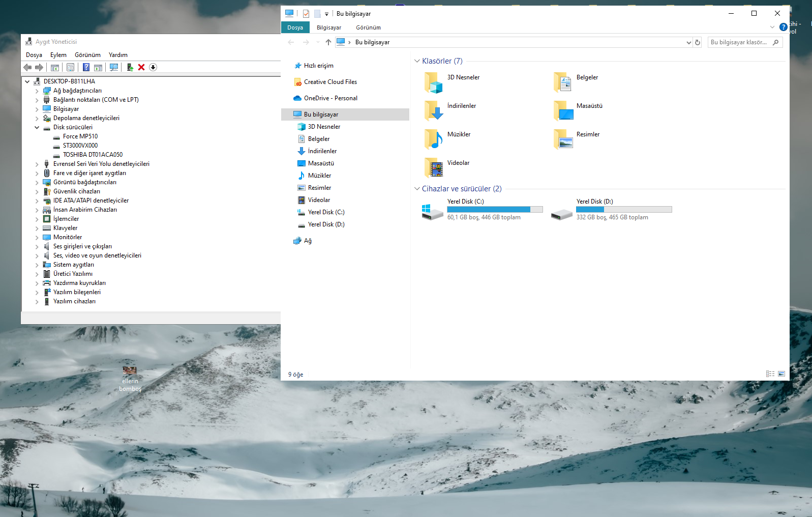The image size is (812, 517).
Task: Collapse Disk sürücüleri node
Action: pos(37,128)
